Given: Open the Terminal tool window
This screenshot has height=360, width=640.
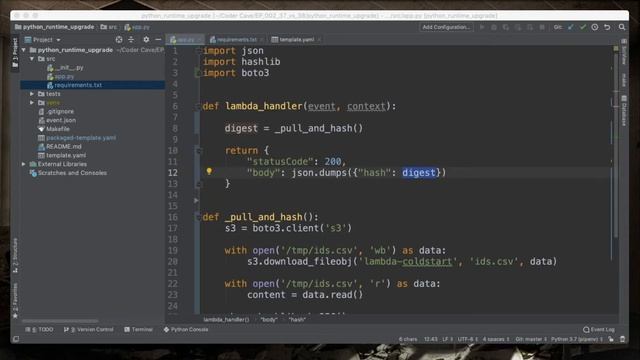Looking at the screenshot, I should click(x=138, y=329).
